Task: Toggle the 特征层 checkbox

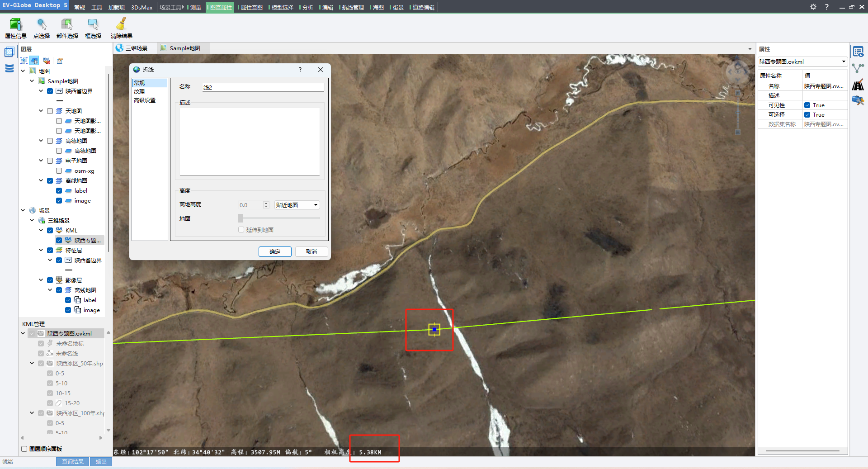Action: pyautogui.click(x=50, y=250)
